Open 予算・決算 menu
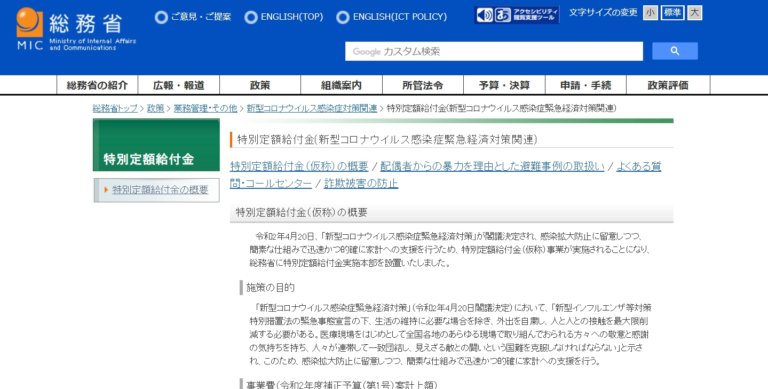 click(504, 85)
